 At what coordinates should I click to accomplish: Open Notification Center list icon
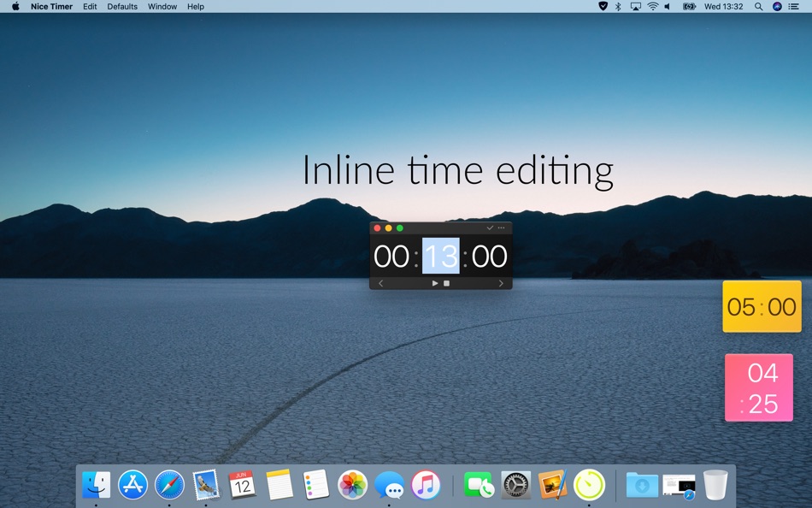(794, 6)
